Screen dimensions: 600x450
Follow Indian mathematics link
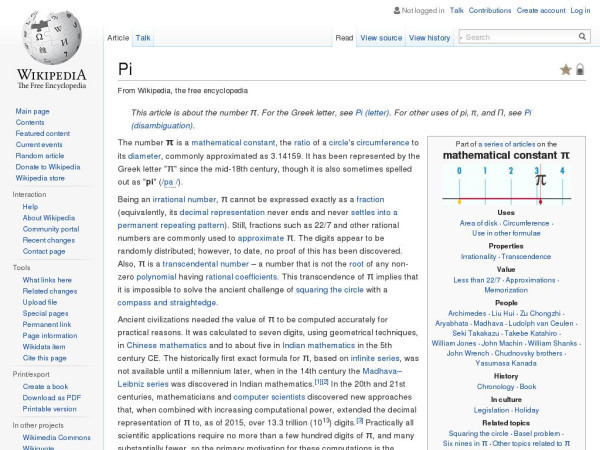point(319,345)
